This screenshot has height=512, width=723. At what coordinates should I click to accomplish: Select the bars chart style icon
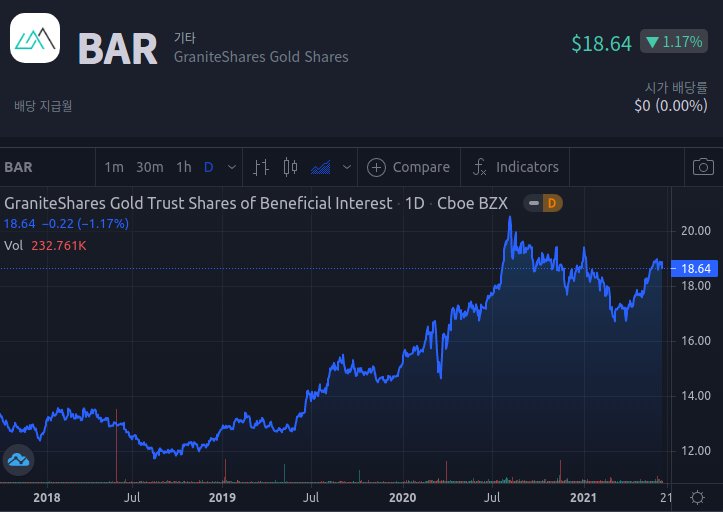pos(261,167)
